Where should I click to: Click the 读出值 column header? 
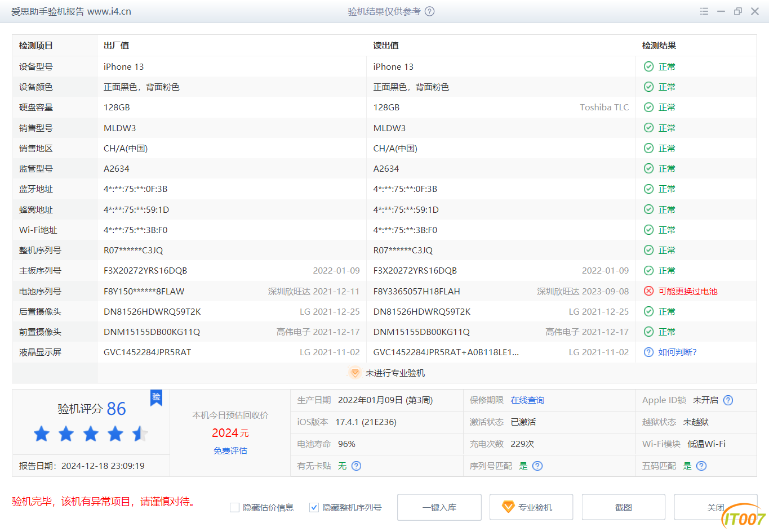coord(386,46)
